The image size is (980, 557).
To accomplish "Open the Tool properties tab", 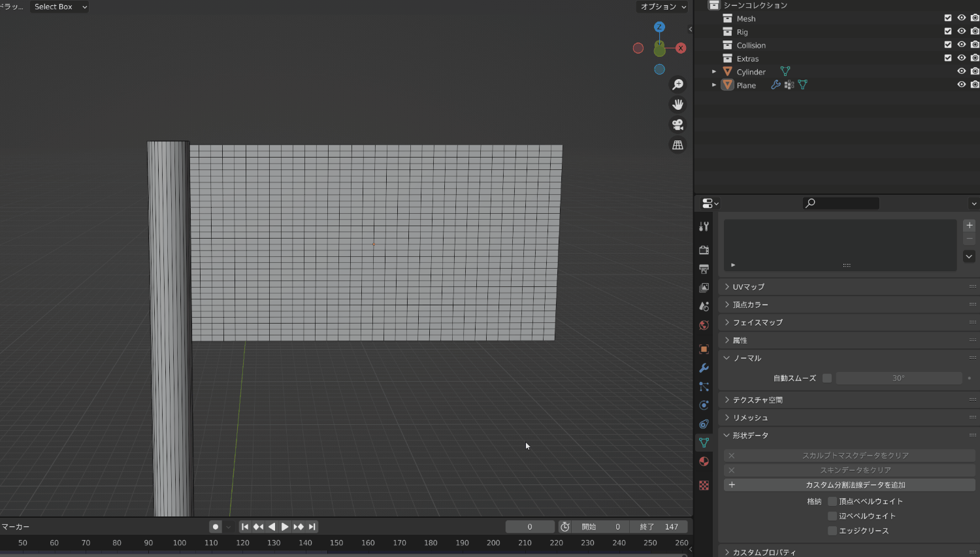I will pyautogui.click(x=704, y=226).
